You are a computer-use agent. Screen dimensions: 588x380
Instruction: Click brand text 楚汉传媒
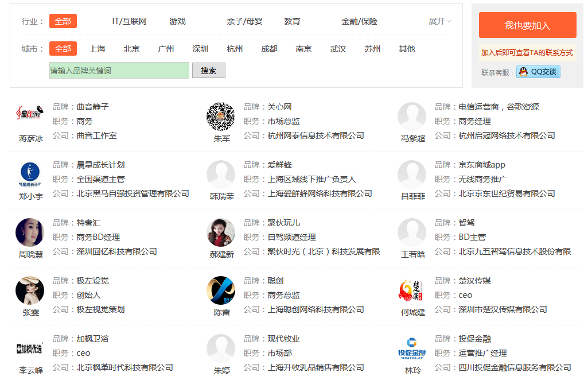pyautogui.click(x=474, y=281)
